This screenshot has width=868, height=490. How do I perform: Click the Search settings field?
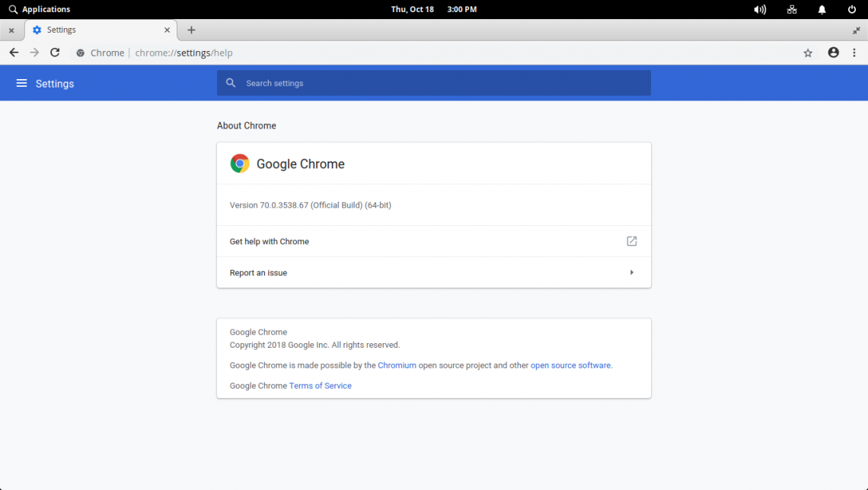[434, 83]
